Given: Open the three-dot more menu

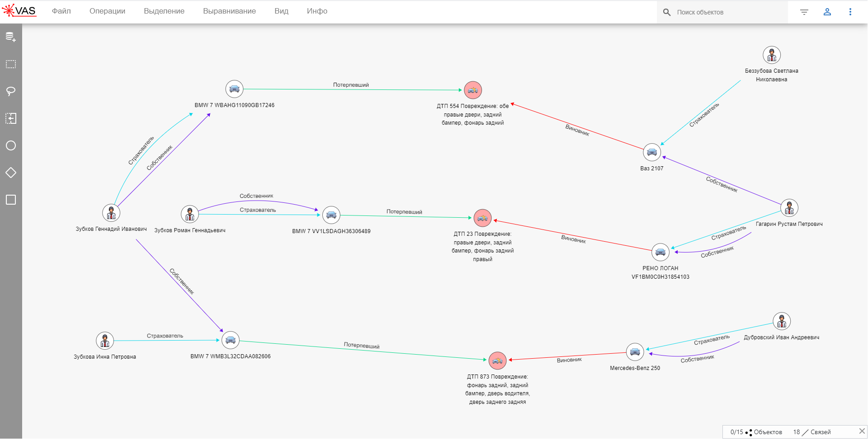Looking at the screenshot, I should click(850, 12).
